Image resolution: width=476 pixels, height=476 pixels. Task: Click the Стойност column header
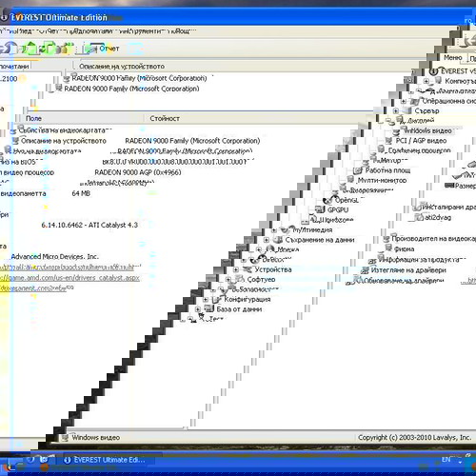pyautogui.click(x=165, y=118)
